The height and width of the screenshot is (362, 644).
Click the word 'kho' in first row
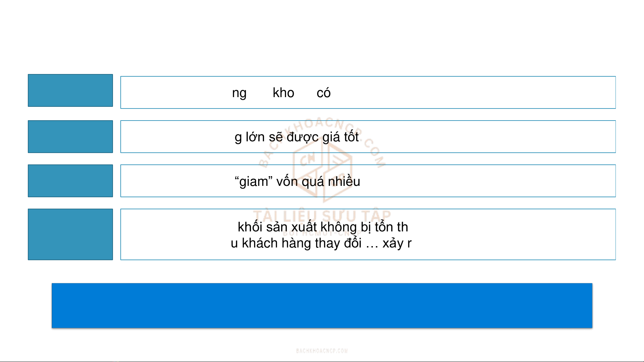pos(283,93)
